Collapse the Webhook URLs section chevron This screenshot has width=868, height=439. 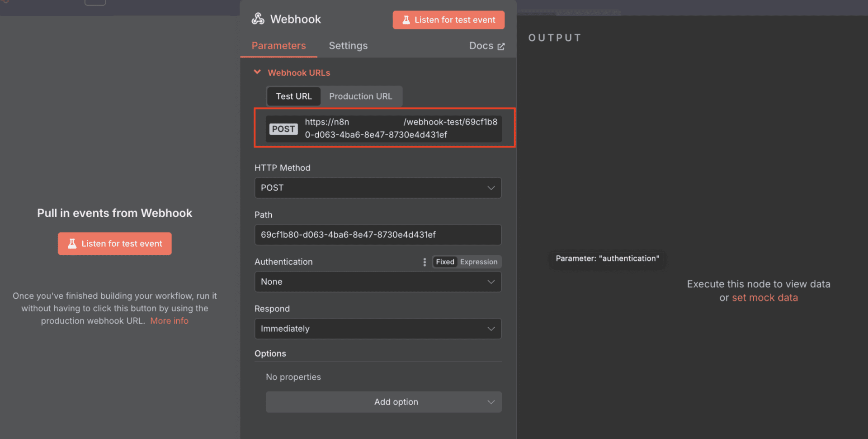coord(258,72)
